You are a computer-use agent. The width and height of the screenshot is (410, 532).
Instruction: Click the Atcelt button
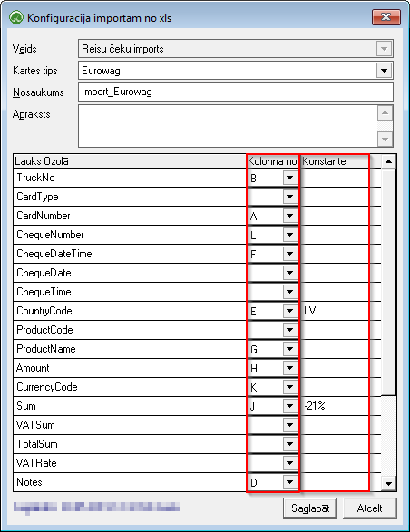coord(369,508)
